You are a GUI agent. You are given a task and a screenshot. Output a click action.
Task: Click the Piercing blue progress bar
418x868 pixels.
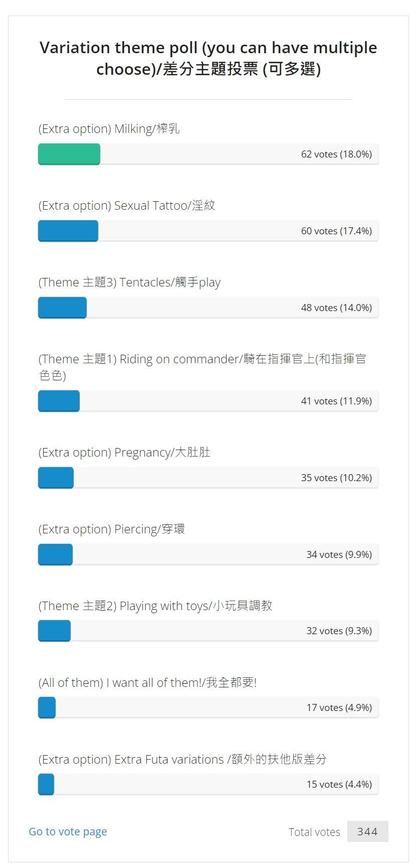(x=55, y=554)
